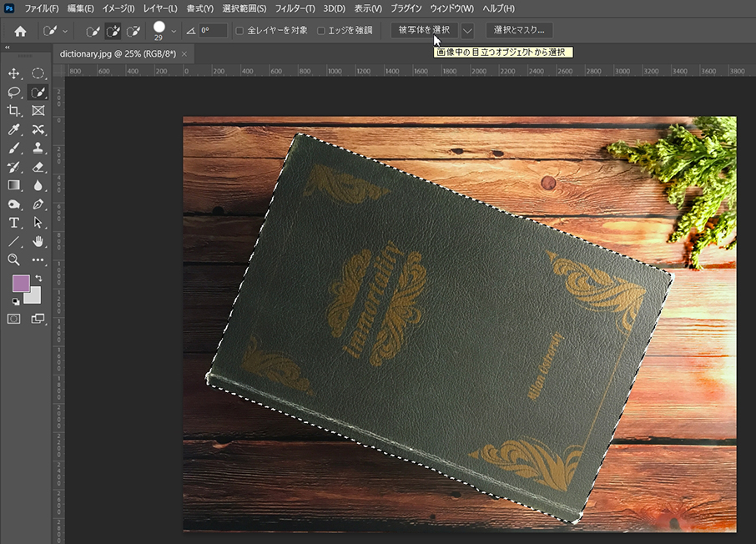Click the Photoshop Ps logo icon
This screenshot has width=756, height=544.
pyautogui.click(x=9, y=8)
